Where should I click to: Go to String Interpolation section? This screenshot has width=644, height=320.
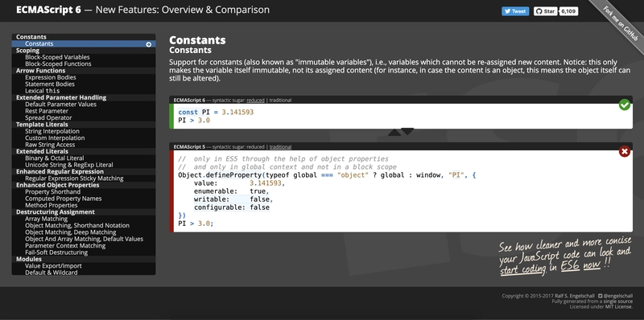pos(52,131)
